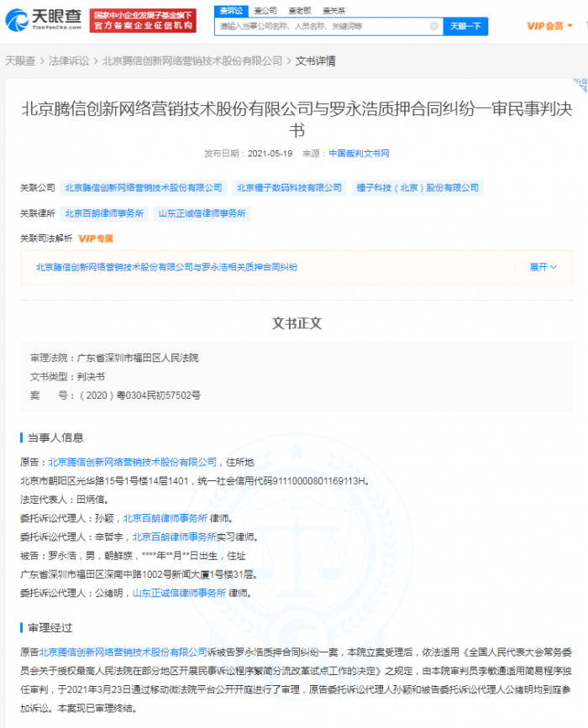Go to 天眼查 breadcrumb link
Image resolution: width=588 pixels, height=728 pixels.
[x=20, y=60]
